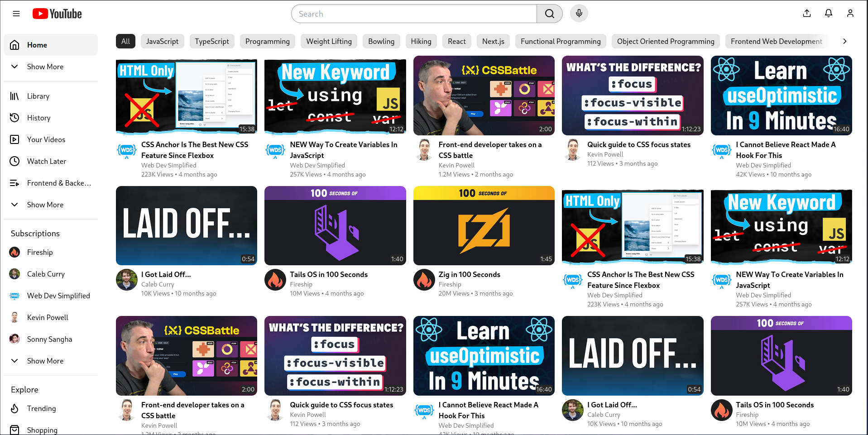
Task: Select the React chip
Action: (457, 41)
